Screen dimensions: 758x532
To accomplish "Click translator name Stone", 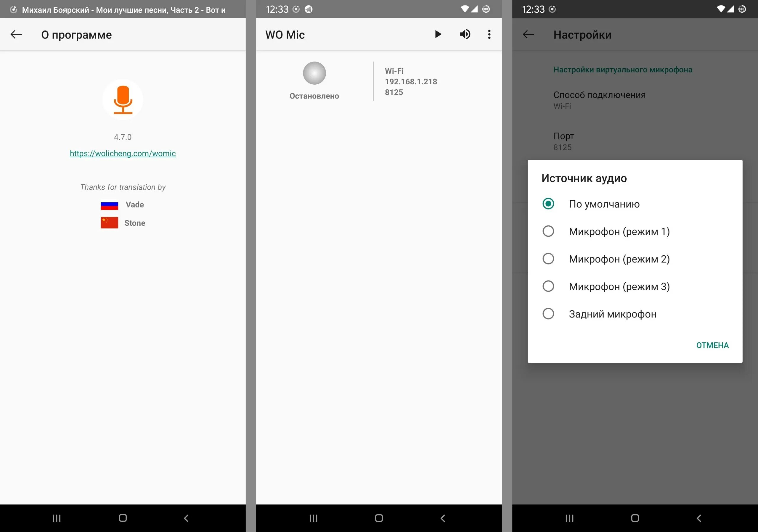I will click(x=135, y=223).
